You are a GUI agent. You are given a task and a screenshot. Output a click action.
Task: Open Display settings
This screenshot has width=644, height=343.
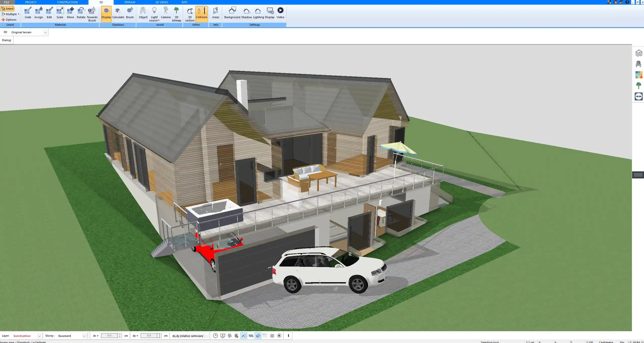tap(270, 13)
